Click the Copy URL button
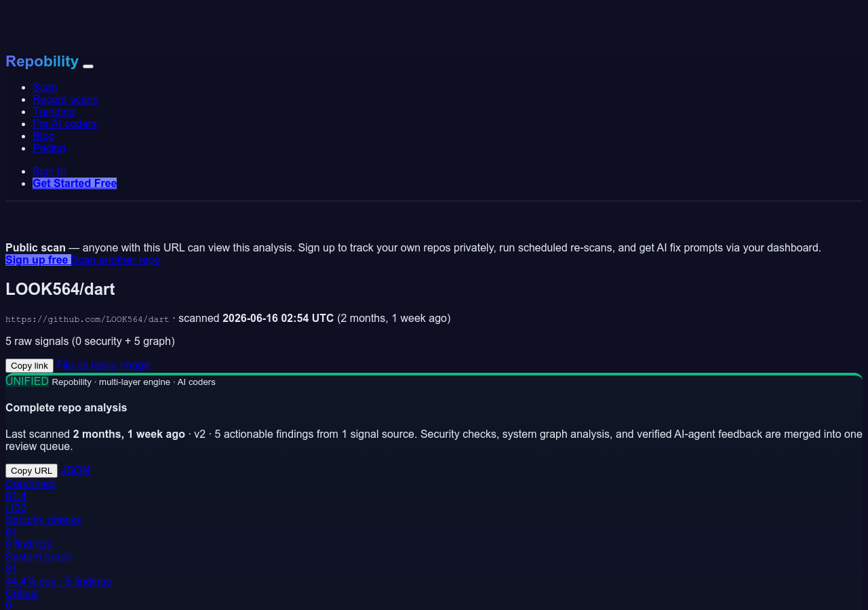Viewport: 868px width, 610px height. (x=31, y=470)
